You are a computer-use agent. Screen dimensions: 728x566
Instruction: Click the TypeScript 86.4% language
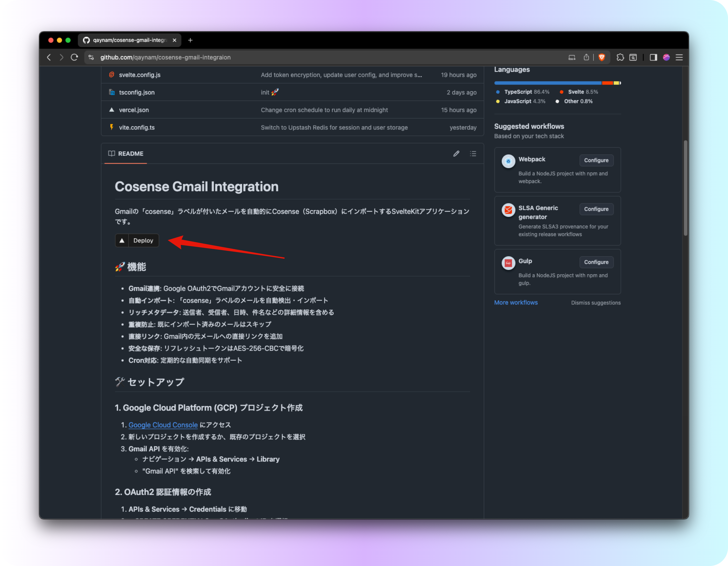[x=523, y=92]
